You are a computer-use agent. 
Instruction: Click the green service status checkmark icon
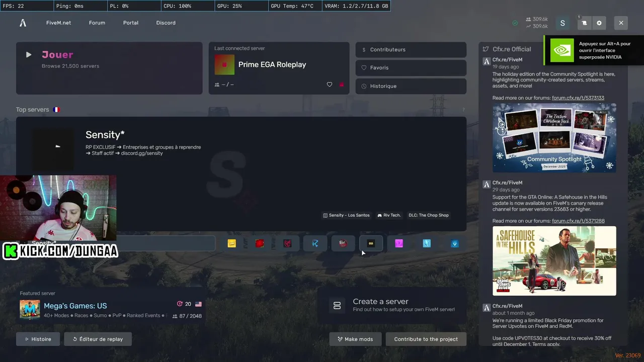[x=515, y=23]
